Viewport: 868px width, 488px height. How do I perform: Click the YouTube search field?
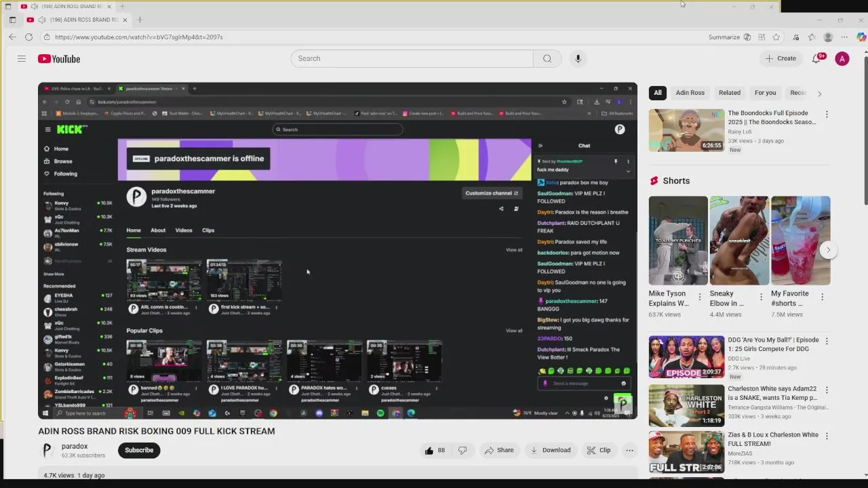tap(412, 58)
